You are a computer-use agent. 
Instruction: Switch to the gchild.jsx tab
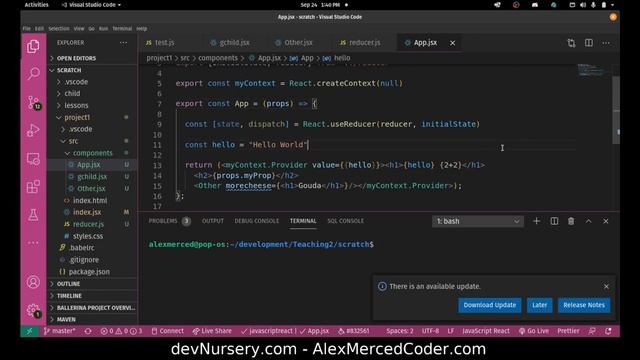[234, 43]
